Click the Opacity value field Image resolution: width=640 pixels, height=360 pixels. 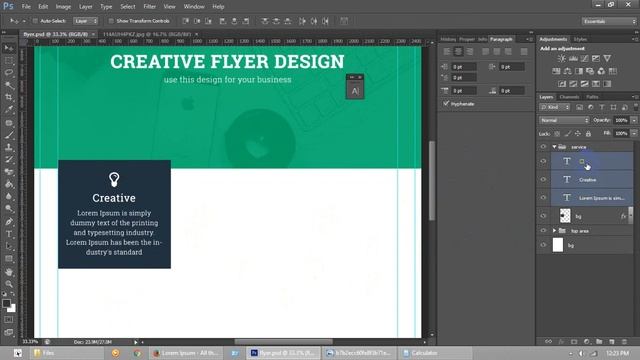pyautogui.click(x=621, y=120)
